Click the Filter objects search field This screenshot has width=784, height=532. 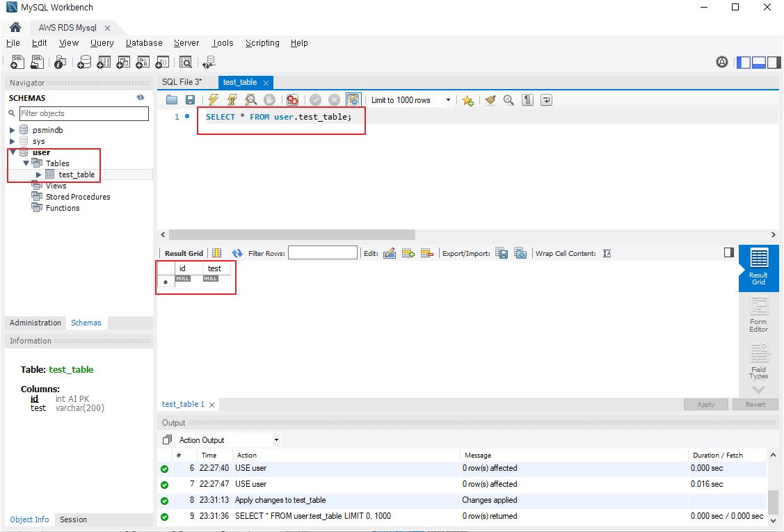(84, 113)
